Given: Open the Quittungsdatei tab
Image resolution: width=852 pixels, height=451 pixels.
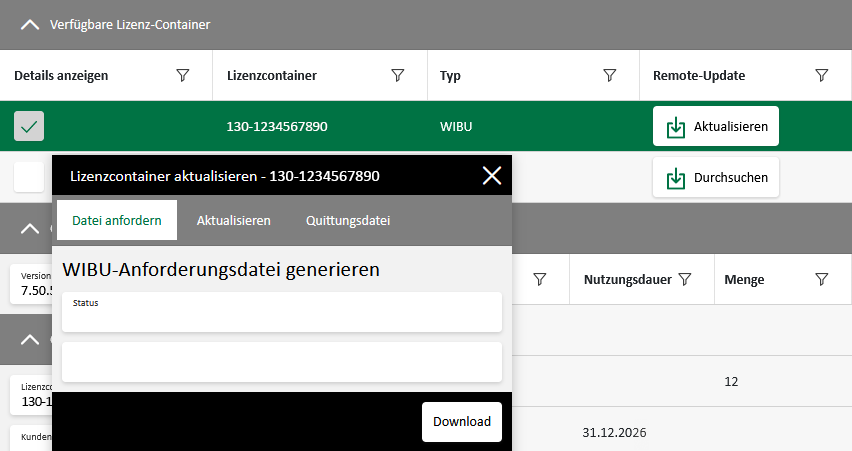Looking at the screenshot, I should [x=348, y=220].
